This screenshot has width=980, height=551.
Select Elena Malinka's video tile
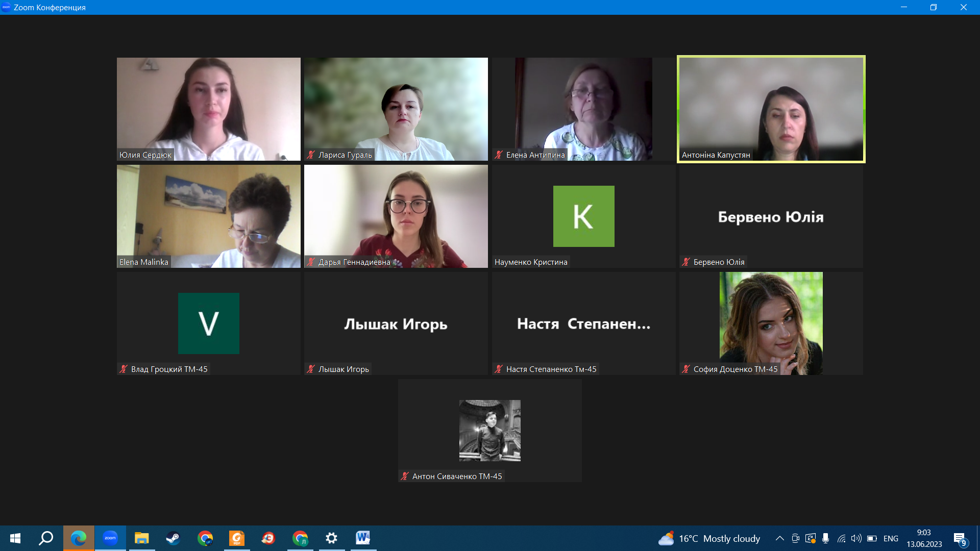click(208, 216)
